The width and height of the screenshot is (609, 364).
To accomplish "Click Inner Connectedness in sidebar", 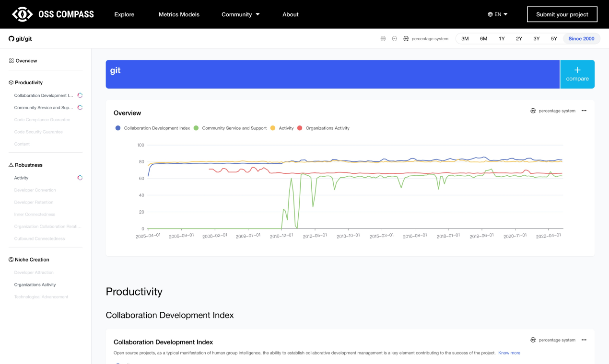I will point(35,214).
